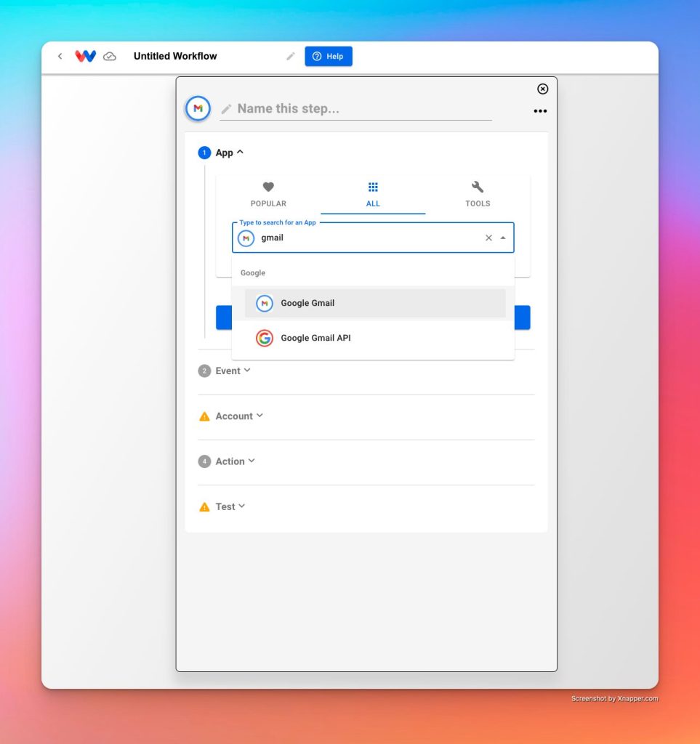700x744 pixels.
Task: Click the heart icon above Popular
Action: point(268,187)
